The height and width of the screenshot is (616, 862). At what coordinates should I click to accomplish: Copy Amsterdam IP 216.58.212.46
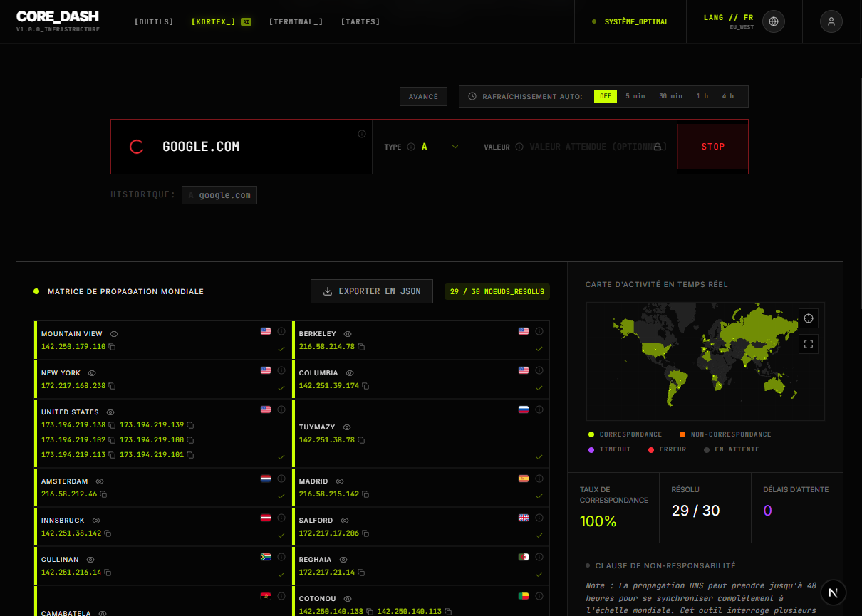coord(103,494)
